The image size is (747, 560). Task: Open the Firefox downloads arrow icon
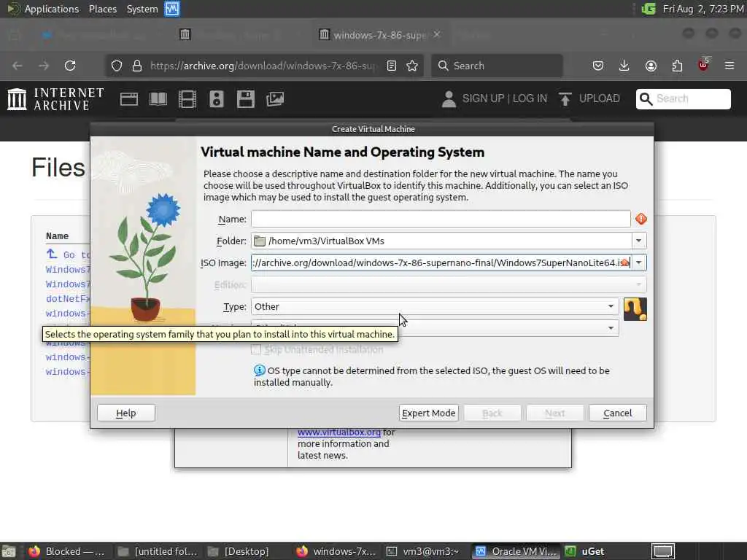[x=624, y=66]
